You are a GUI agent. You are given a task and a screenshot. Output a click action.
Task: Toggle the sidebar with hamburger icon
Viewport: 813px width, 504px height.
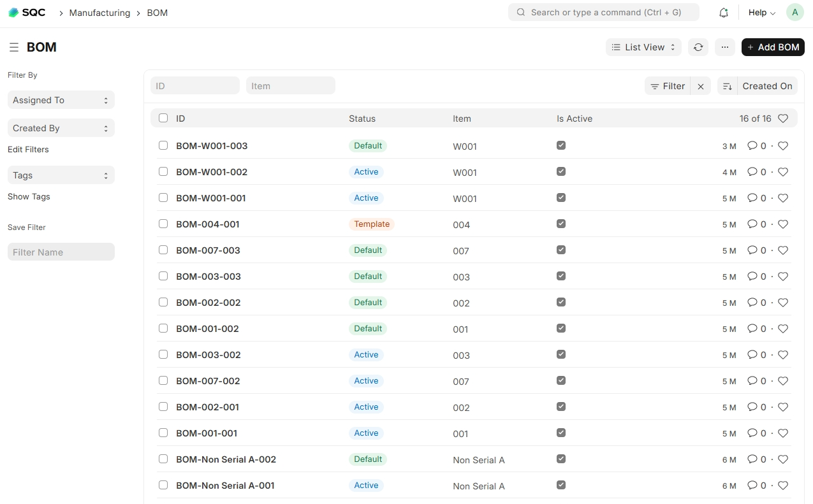coord(13,47)
